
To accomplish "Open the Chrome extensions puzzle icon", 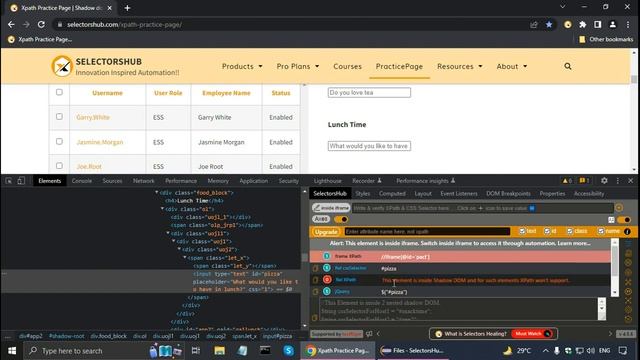I will pyautogui.click(x=582, y=24).
